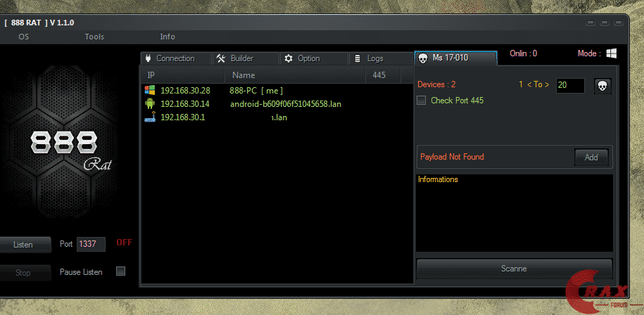Click the Add payload button
This screenshot has width=644, height=315.
591,157
